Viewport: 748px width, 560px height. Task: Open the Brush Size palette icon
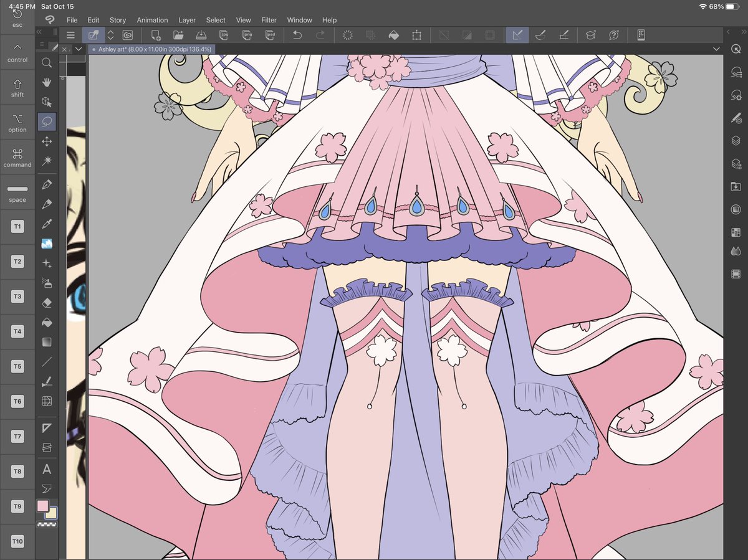pos(736,118)
